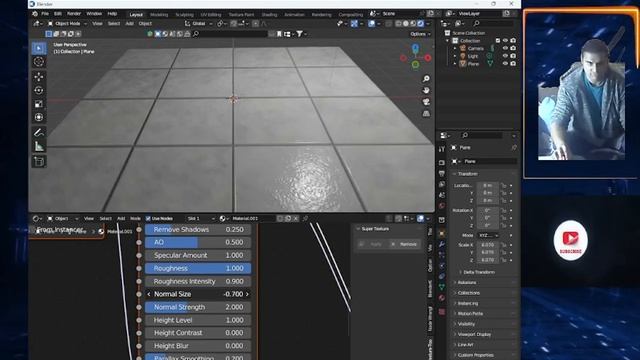
Task: Click the Apply button in Super Texture panel
Action: tap(372, 244)
